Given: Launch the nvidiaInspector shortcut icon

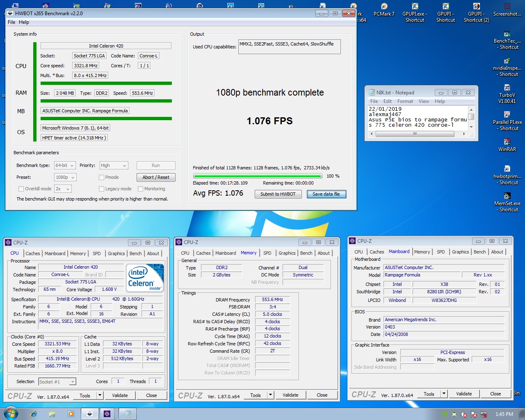Looking at the screenshot, I should point(507,67).
